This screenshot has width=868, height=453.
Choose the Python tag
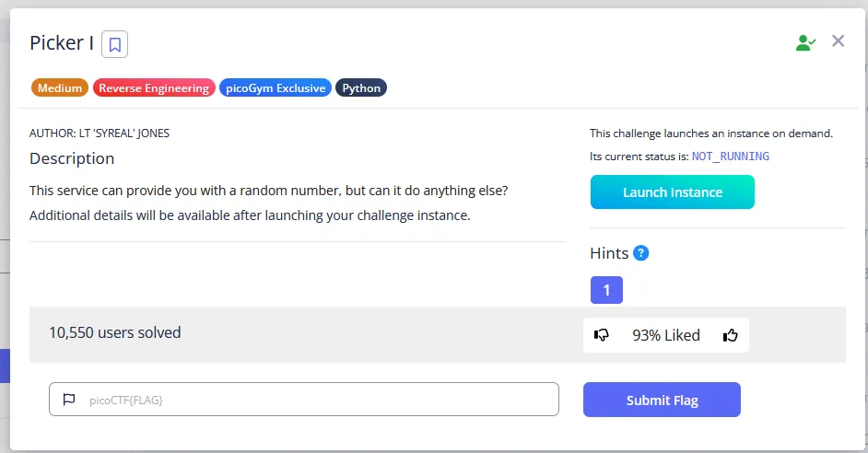click(x=361, y=88)
